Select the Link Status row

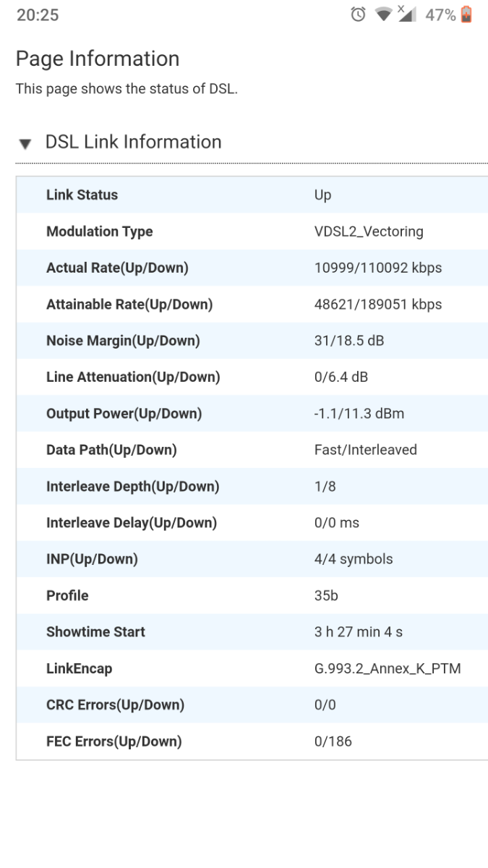(252, 195)
